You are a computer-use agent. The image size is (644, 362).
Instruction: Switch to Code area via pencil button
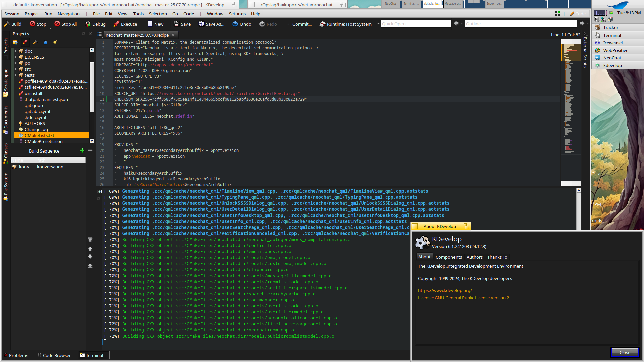click(578, 14)
